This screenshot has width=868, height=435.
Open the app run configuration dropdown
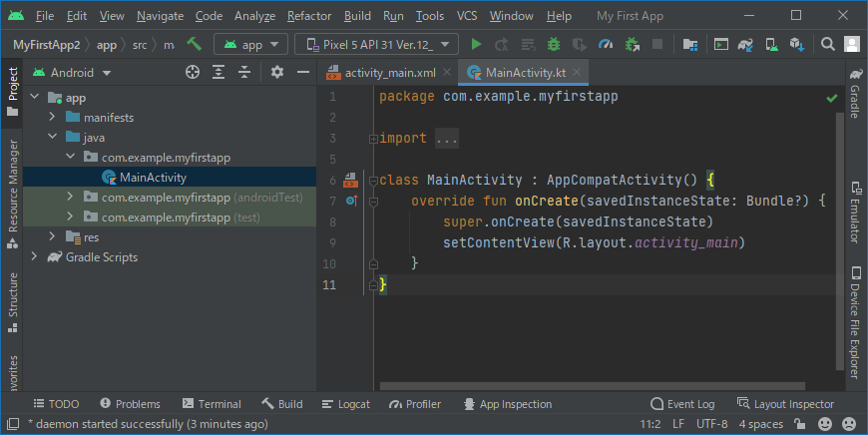tap(250, 44)
